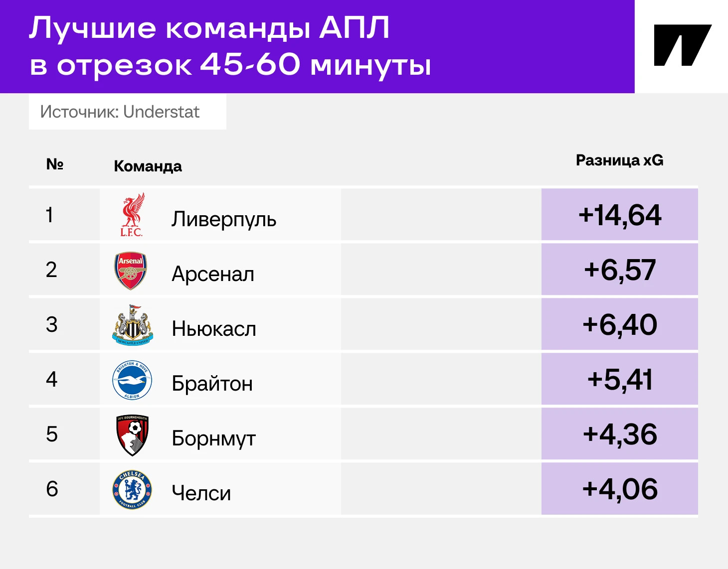Click Liverpool's +14,64 xG value
This screenshot has width=728, height=569.
[620, 215]
